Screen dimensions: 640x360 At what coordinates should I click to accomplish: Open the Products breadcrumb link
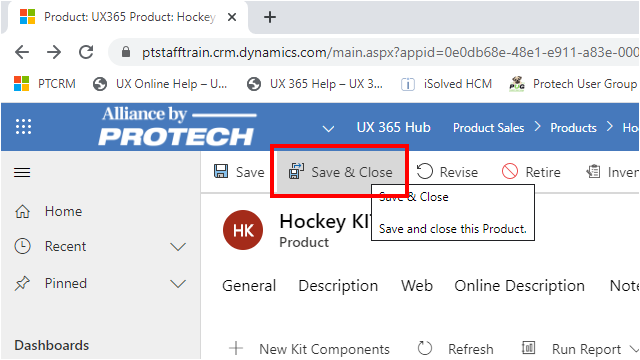tap(573, 128)
